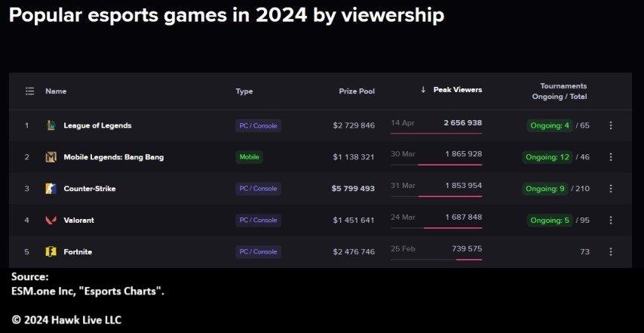The width and height of the screenshot is (644, 333).
Task: Open the list view icon beside Name
Action: [29, 91]
